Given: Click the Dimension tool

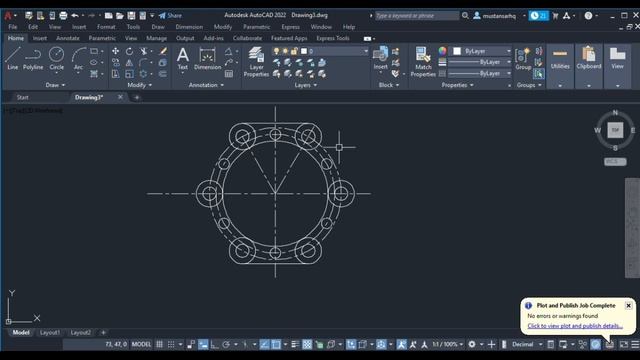Looking at the screenshot, I should coord(207,58).
